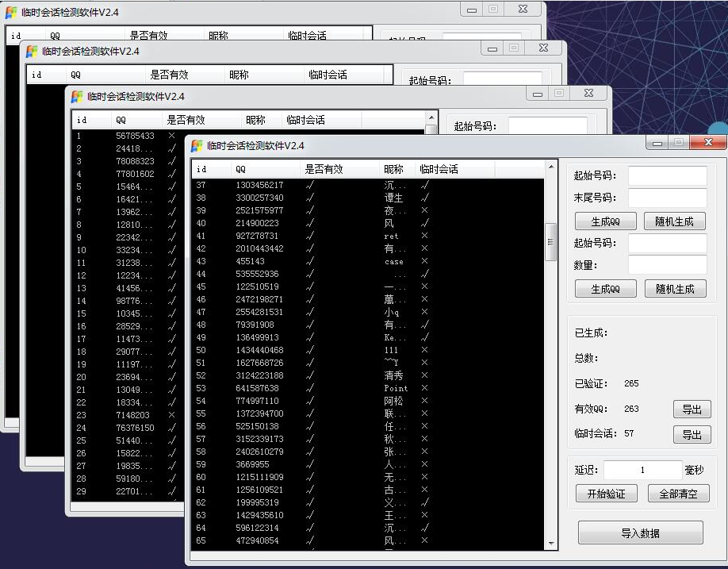Click the lower 生成QQ button under 数量

pyautogui.click(x=605, y=288)
